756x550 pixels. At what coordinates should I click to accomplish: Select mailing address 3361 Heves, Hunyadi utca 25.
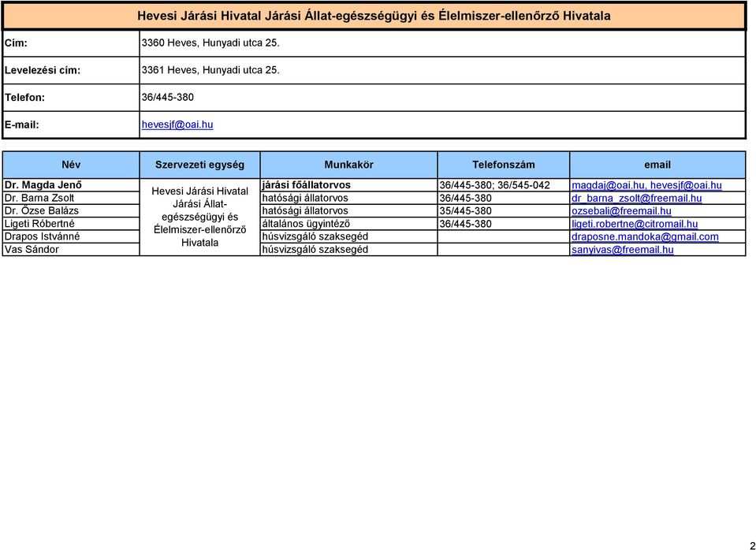tap(210, 70)
